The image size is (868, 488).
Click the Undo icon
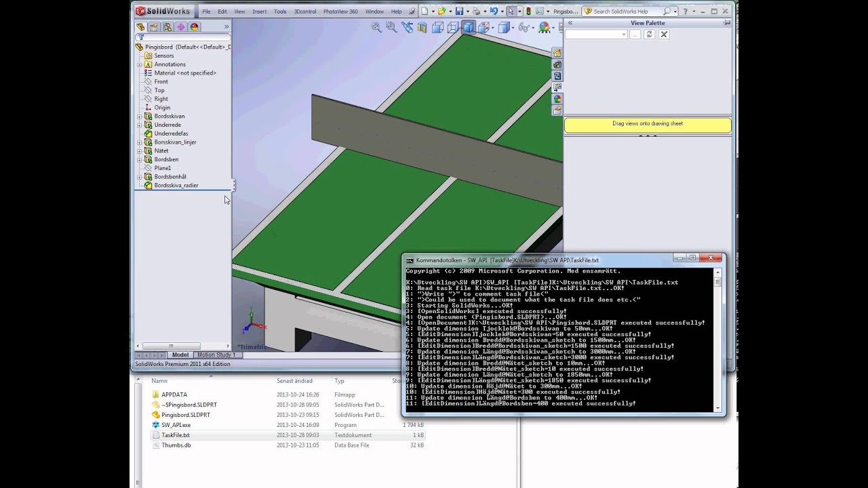click(x=493, y=11)
